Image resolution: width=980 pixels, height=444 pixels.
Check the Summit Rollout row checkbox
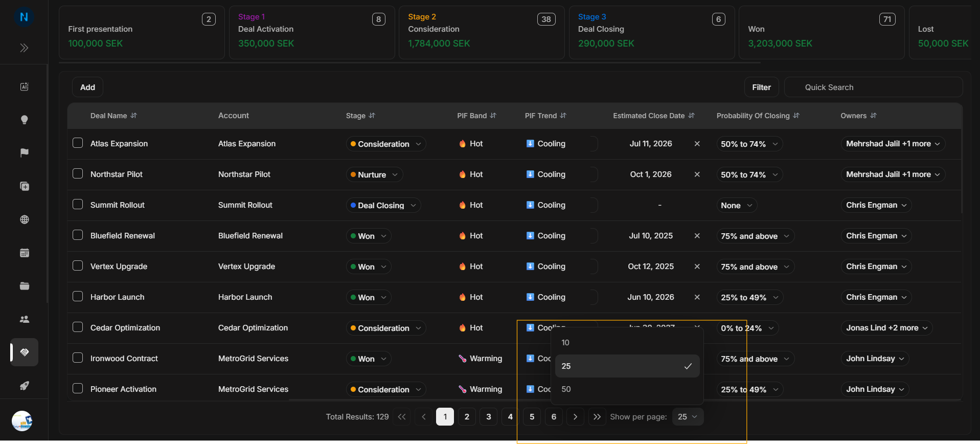78,204
